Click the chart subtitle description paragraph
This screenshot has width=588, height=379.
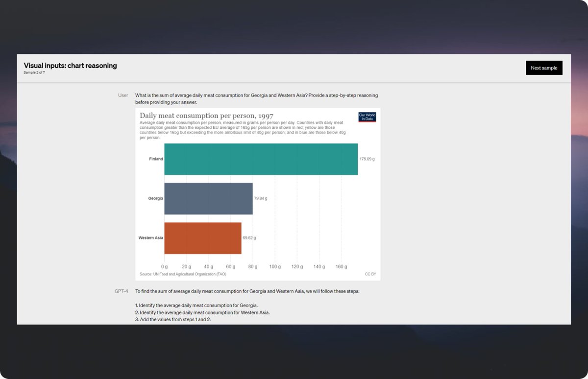(243, 130)
